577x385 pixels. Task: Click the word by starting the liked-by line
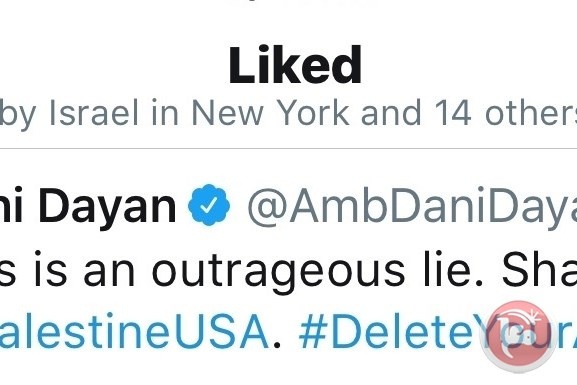18,114
